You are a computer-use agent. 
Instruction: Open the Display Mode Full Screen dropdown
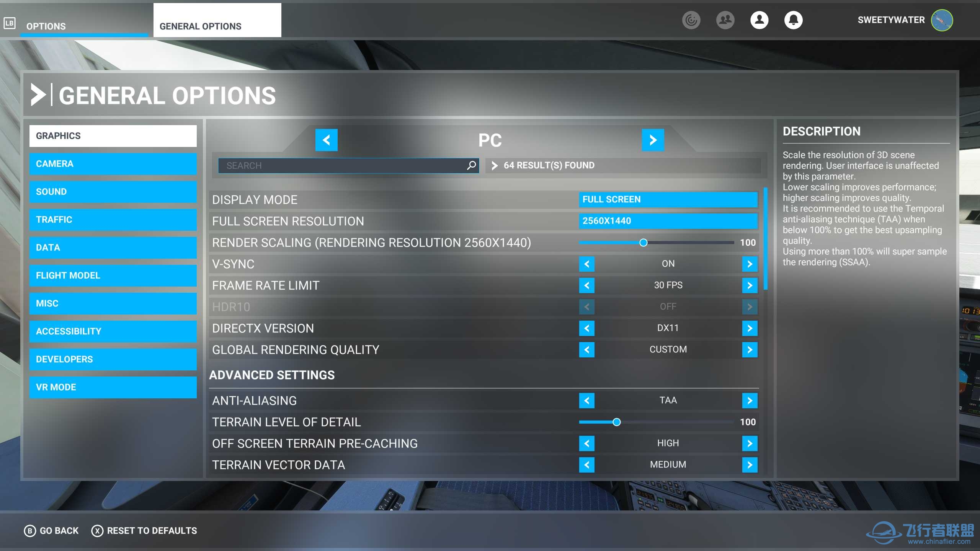[668, 199]
